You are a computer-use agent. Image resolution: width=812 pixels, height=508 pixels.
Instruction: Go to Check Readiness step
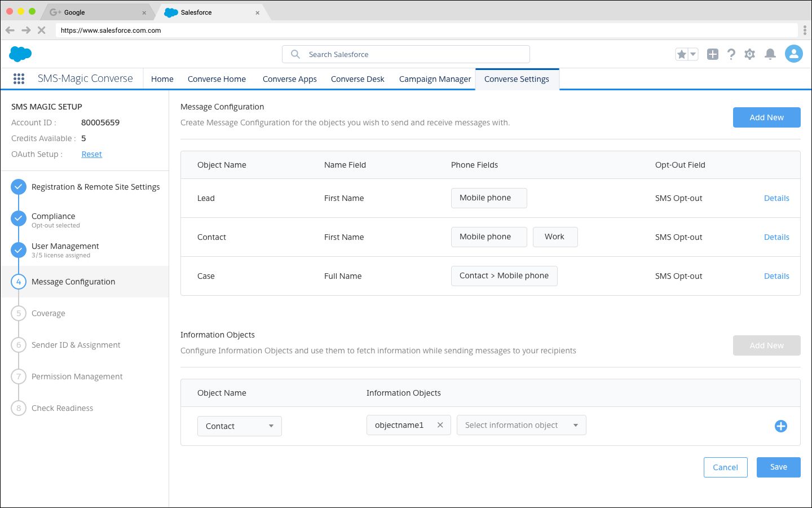tap(63, 408)
